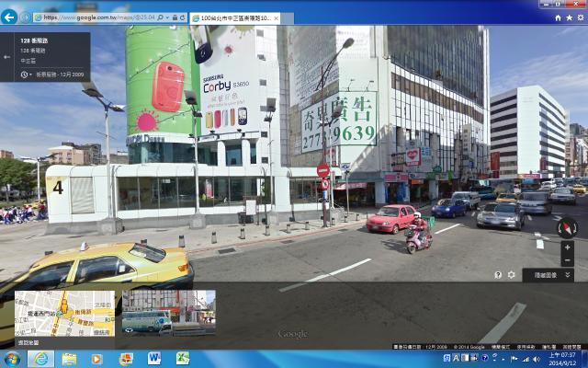Open the Maps help question mark

498,274
